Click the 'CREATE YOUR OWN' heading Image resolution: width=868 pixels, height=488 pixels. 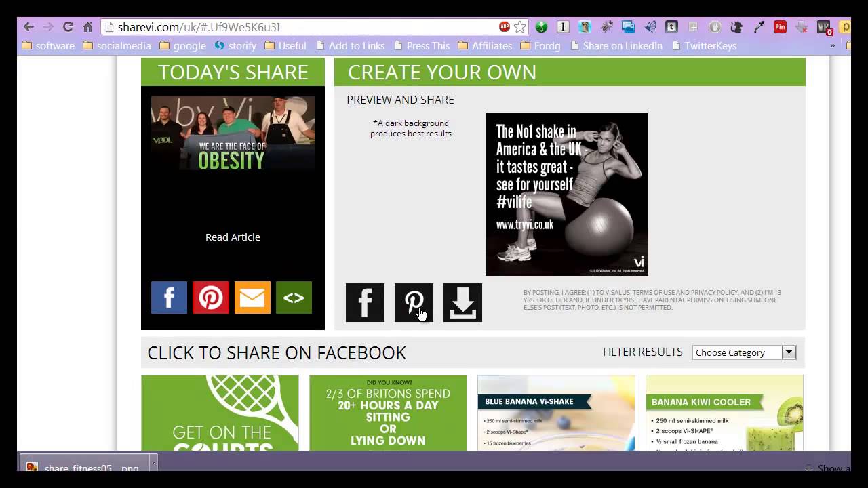coord(442,72)
